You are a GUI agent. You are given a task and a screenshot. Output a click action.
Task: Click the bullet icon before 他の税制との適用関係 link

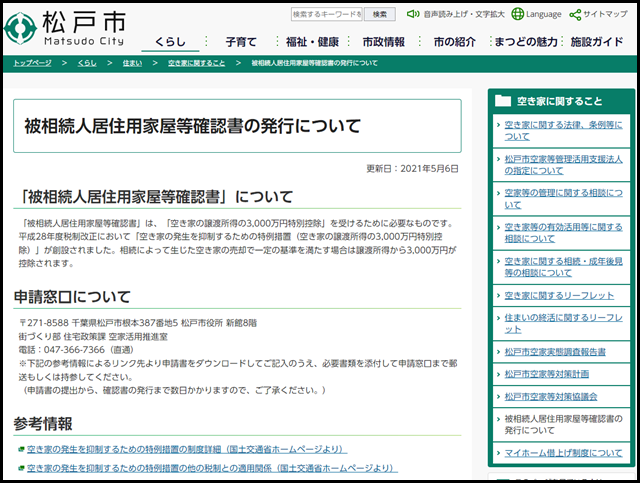(x=22, y=468)
